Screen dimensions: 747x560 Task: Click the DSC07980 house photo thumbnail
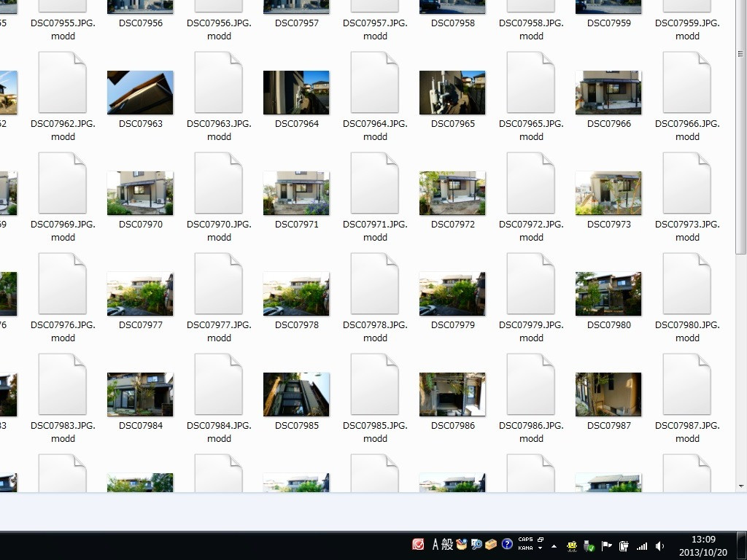click(608, 294)
